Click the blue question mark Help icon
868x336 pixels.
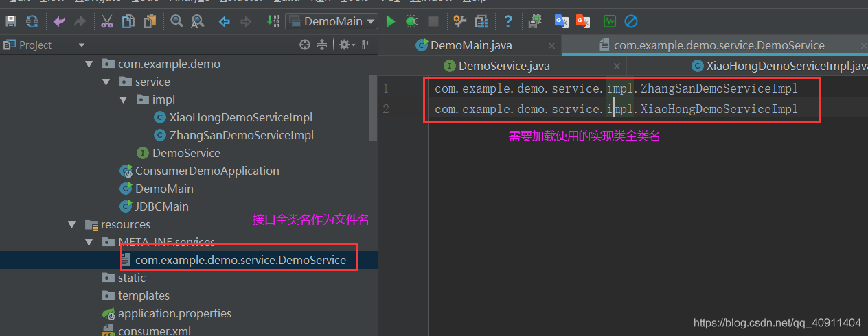(x=508, y=21)
